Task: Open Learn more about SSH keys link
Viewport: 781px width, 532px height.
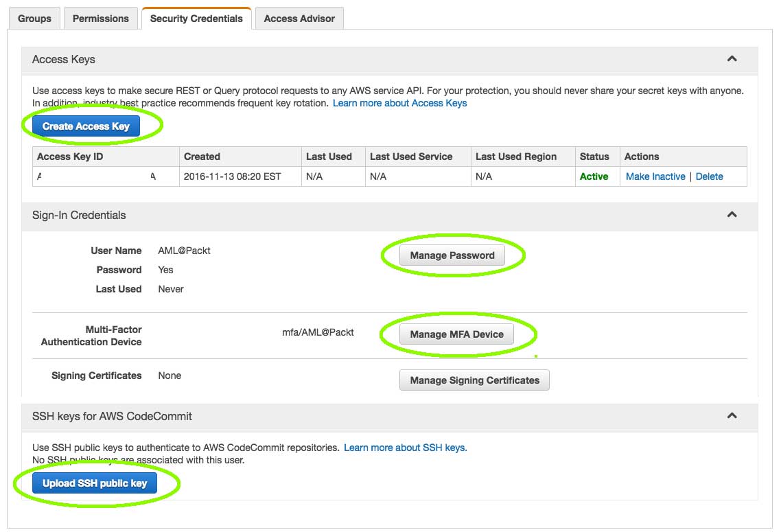Action: pos(405,448)
